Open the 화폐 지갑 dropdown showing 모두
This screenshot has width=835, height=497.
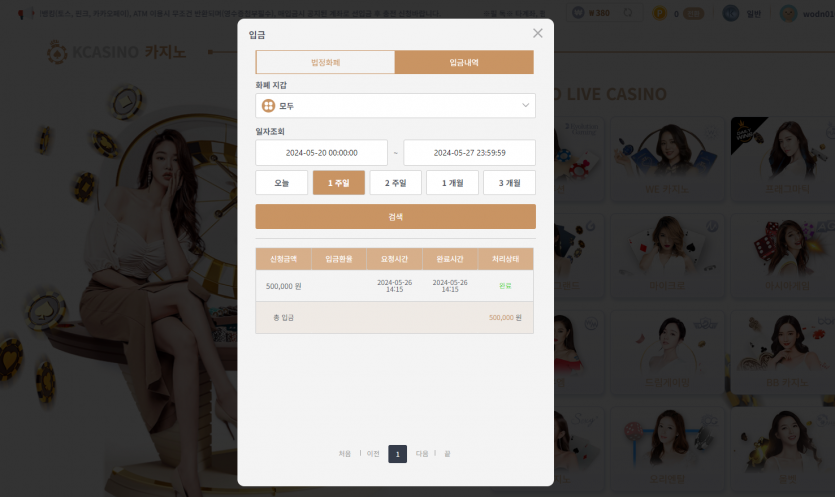pos(395,106)
